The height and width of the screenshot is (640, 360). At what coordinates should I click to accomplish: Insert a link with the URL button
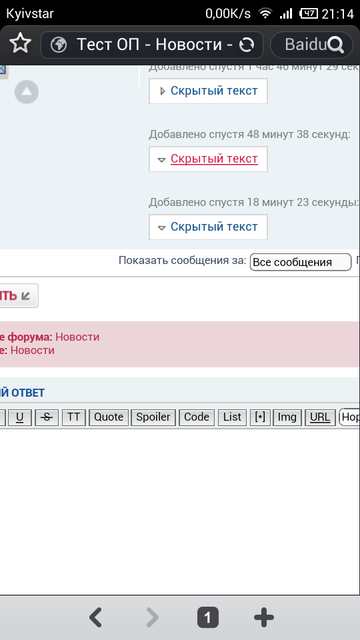(x=320, y=417)
